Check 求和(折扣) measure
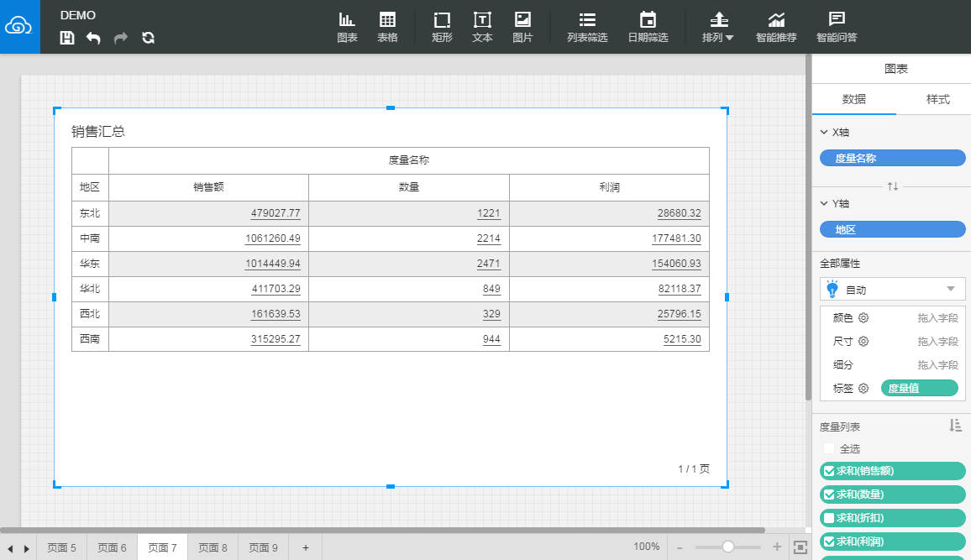971x560 pixels. (829, 518)
